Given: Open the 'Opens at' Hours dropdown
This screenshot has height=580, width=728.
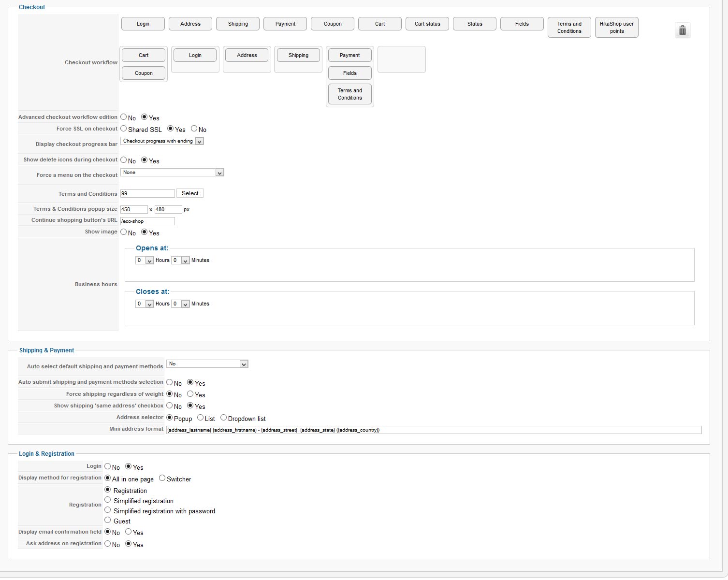Looking at the screenshot, I should [145, 261].
